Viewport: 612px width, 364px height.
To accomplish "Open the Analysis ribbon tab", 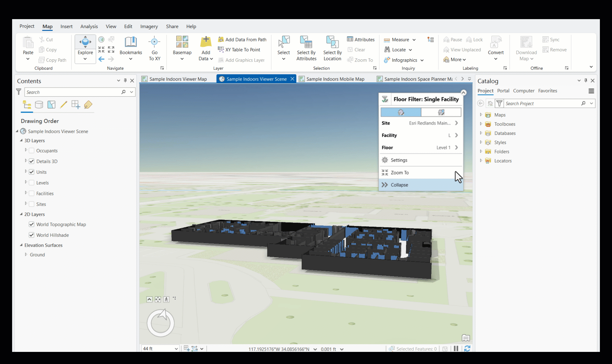I will pos(89,26).
